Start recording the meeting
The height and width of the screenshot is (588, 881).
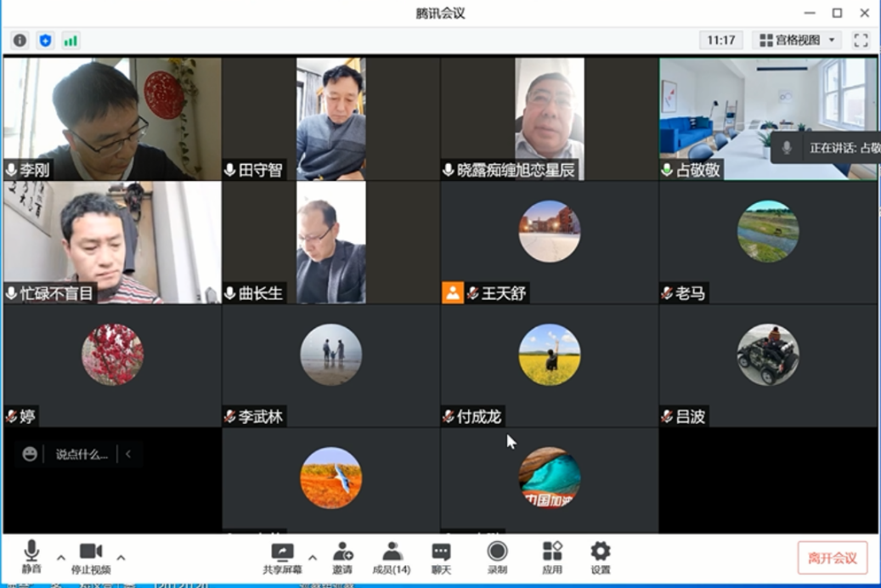[497, 557]
